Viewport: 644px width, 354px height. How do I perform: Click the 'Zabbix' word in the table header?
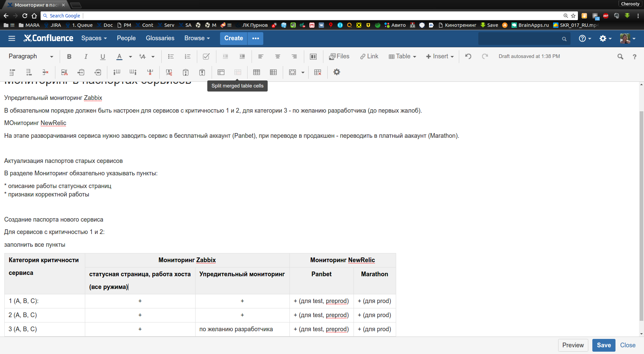pos(206,260)
